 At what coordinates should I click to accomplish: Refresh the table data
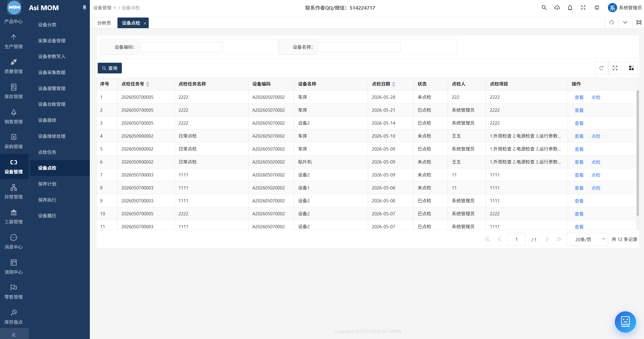pyautogui.click(x=601, y=68)
